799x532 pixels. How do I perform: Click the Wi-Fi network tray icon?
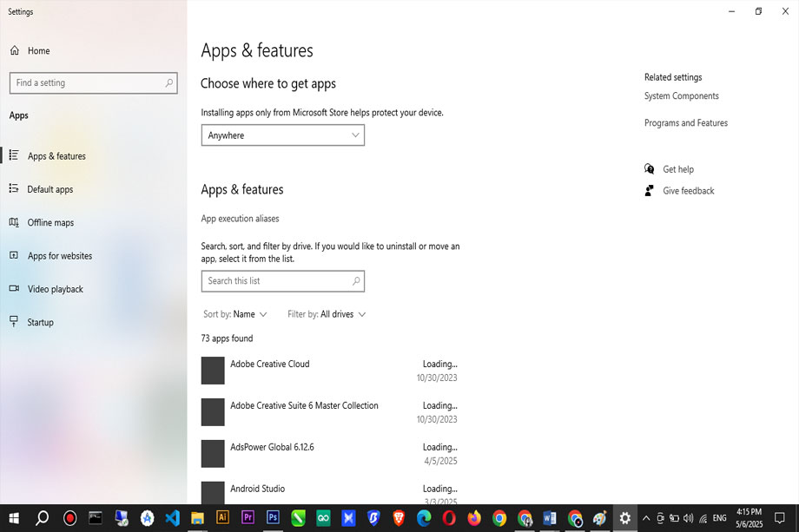click(703, 518)
